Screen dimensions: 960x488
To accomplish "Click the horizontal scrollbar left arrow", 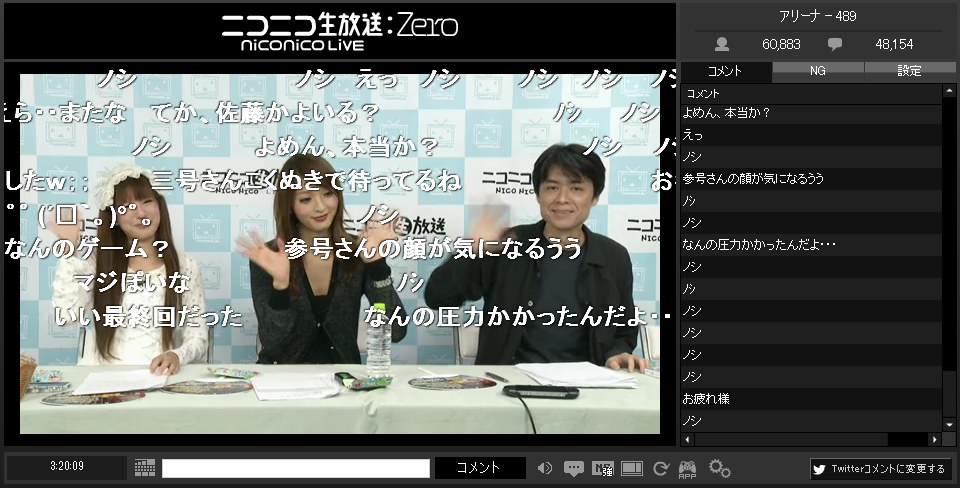I will 687,440.
